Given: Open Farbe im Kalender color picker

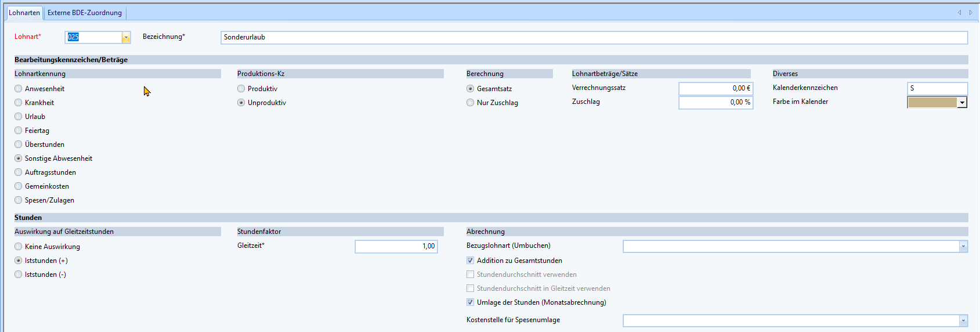Looking at the screenshot, I should (962, 103).
